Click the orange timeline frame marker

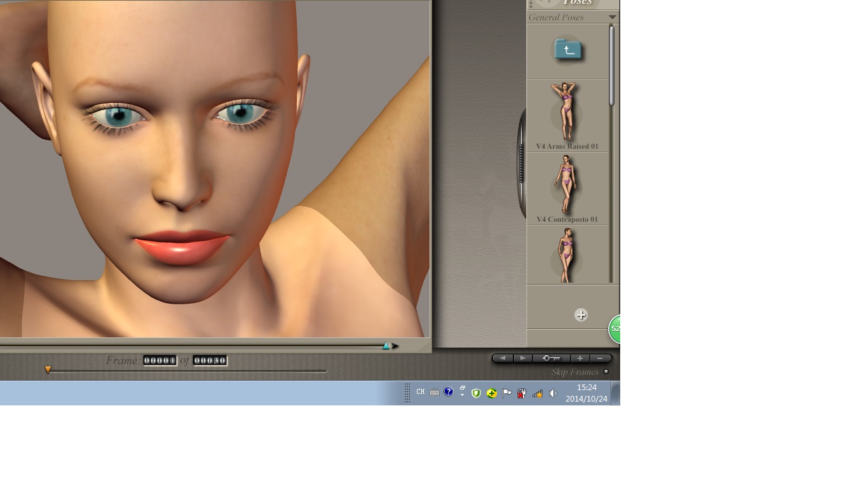(48, 369)
